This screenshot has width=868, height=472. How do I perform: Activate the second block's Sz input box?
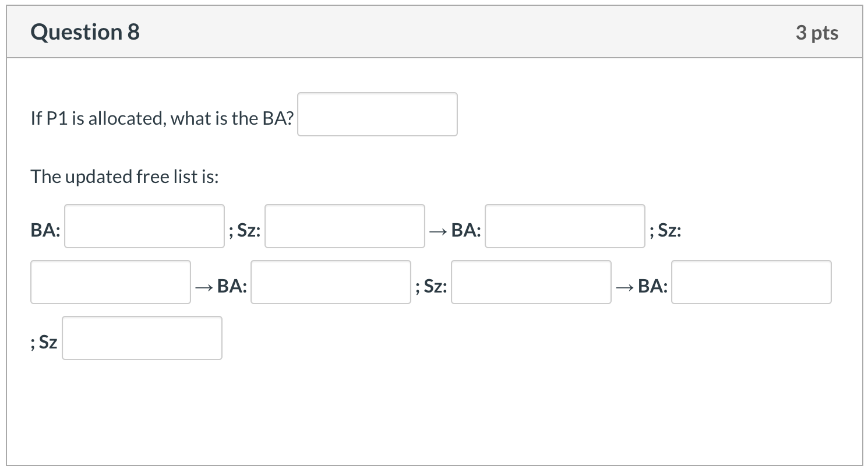(111, 282)
